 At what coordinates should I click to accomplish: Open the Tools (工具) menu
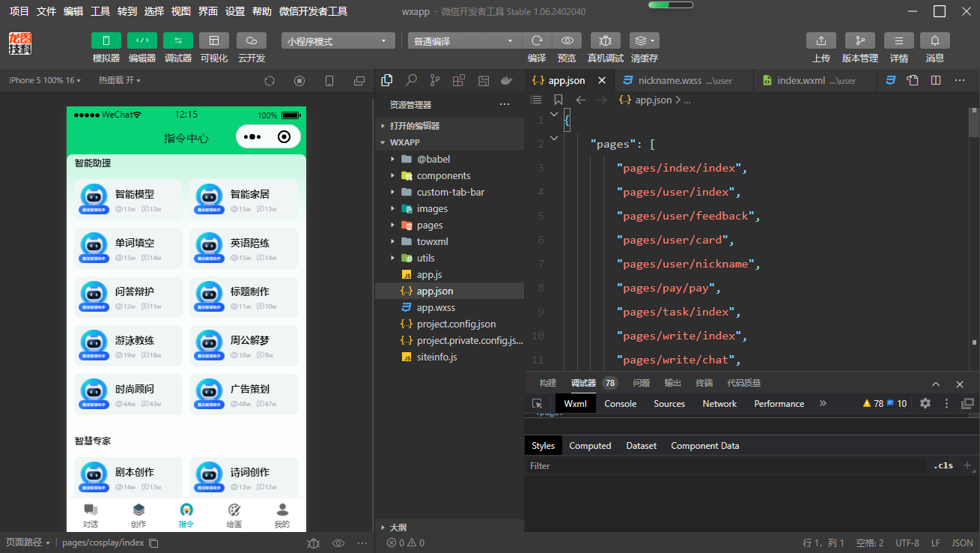(100, 11)
